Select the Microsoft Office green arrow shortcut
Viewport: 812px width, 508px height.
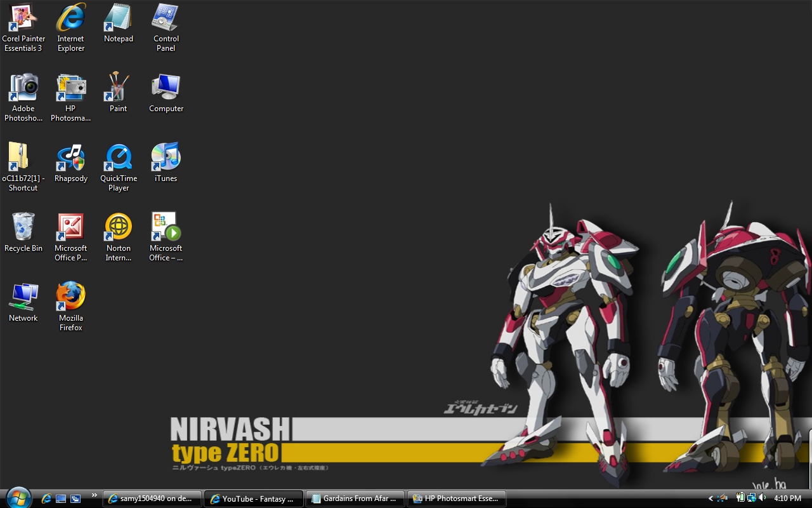tap(166, 237)
